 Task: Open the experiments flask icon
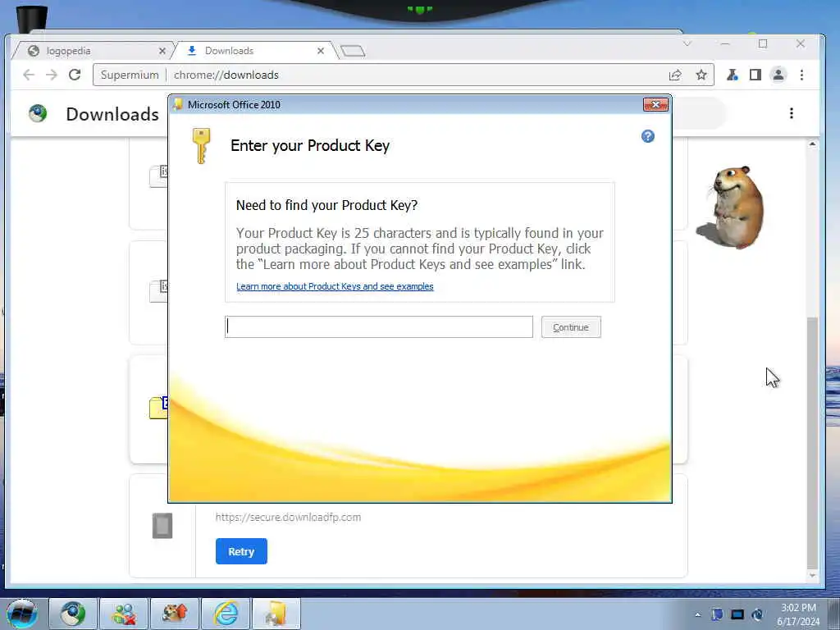coord(732,75)
